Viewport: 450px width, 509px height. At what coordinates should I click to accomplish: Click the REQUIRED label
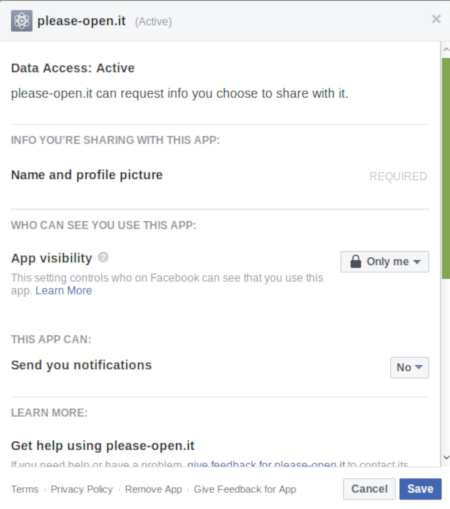tap(398, 176)
